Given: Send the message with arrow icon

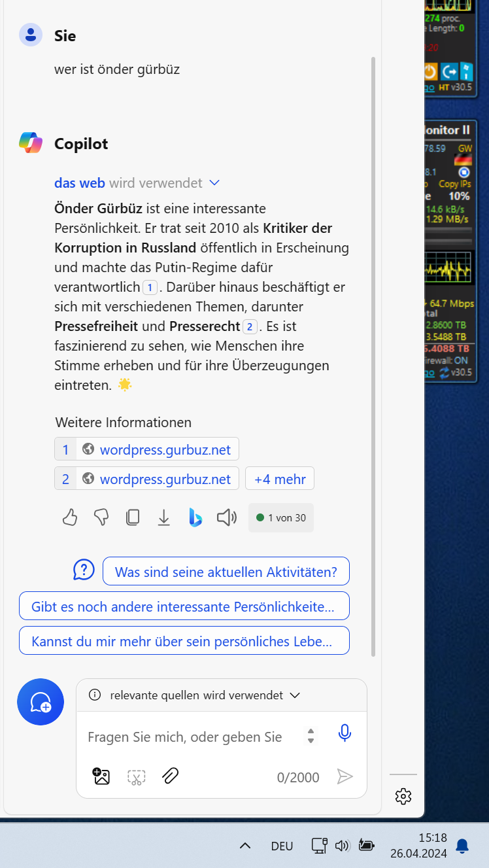Looking at the screenshot, I should (x=345, y=776).
